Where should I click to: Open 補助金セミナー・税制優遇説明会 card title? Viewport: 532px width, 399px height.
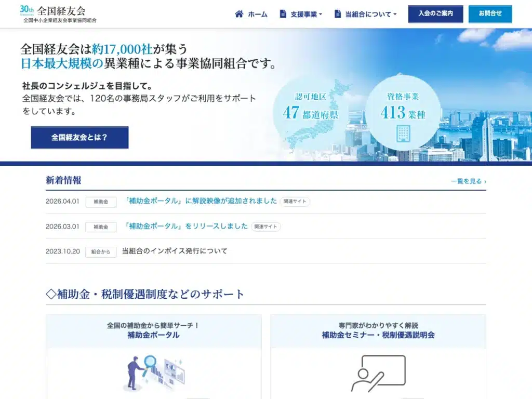378,335
